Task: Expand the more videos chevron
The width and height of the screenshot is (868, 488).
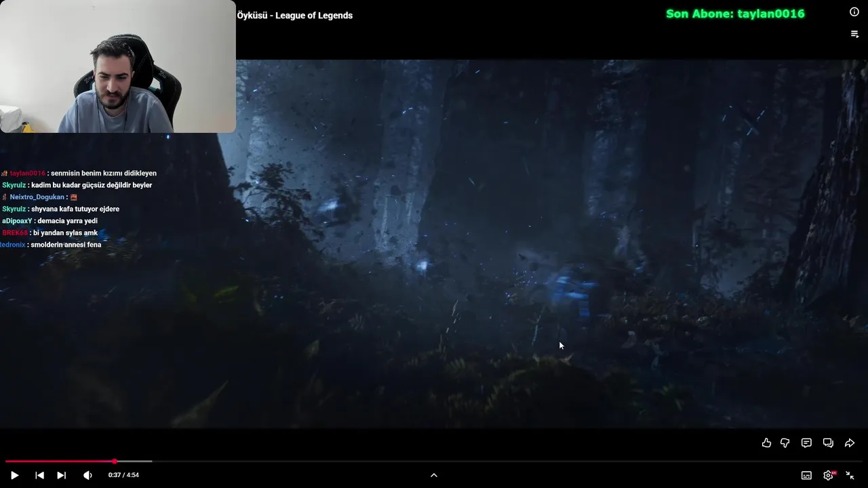Action: tap(434, 475)
